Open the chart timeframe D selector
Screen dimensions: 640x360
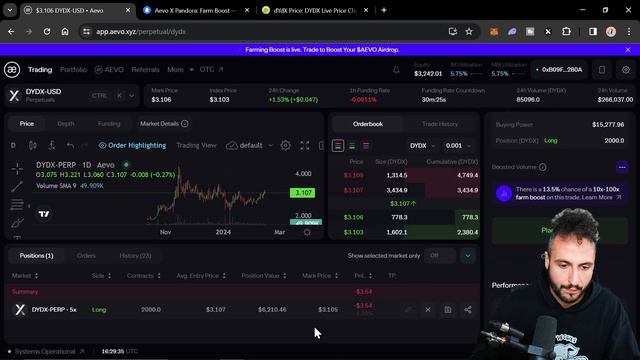pos(13,145)
